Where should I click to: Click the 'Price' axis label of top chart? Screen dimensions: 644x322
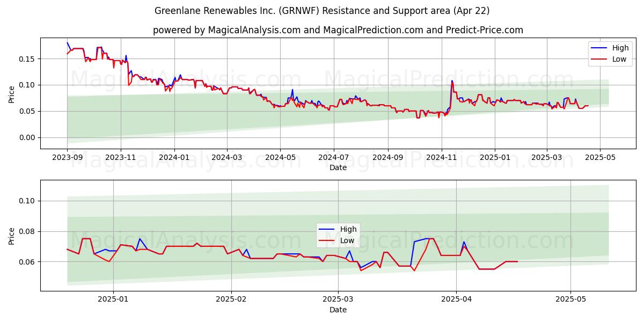pos(12,94)
